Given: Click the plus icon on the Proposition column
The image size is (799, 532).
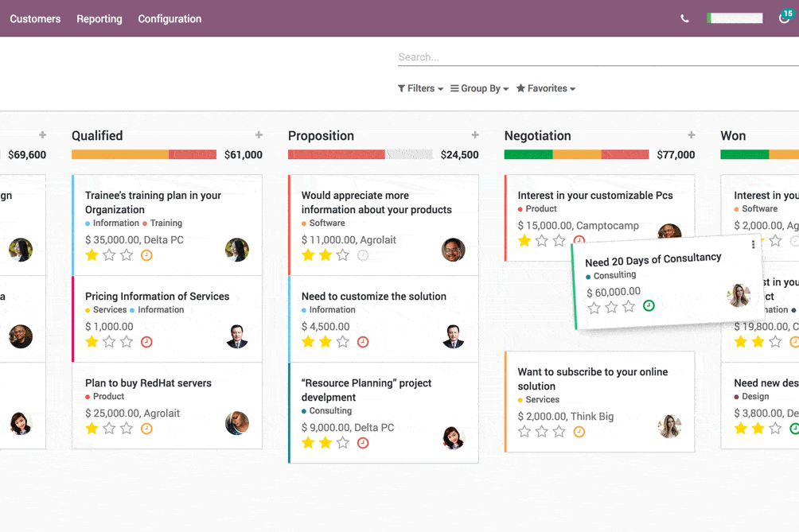Looking at the screenshot, I should coord(474,134).
